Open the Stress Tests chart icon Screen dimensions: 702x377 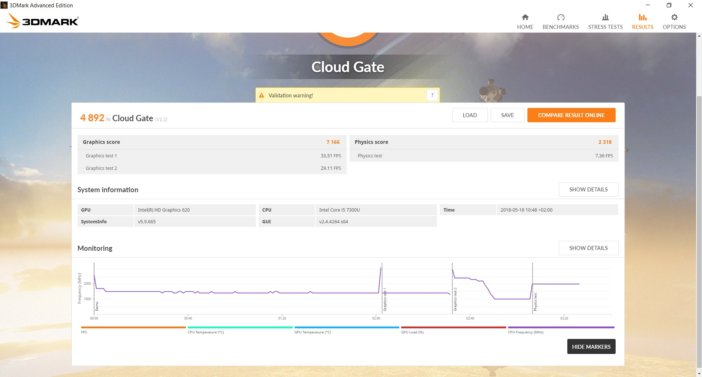(x=605, y=17)
